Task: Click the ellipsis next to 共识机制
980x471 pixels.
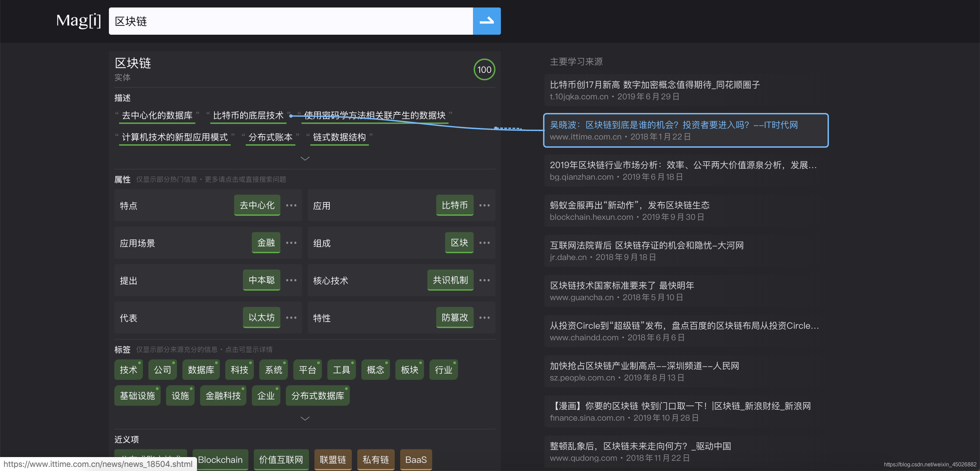Action: click(x=484, y=280)
